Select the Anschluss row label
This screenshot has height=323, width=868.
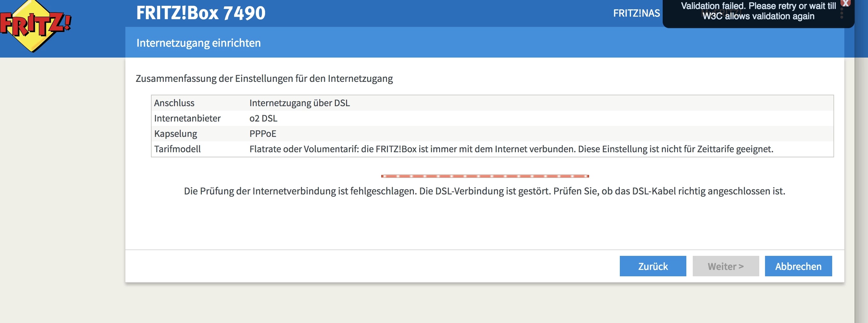174,103
